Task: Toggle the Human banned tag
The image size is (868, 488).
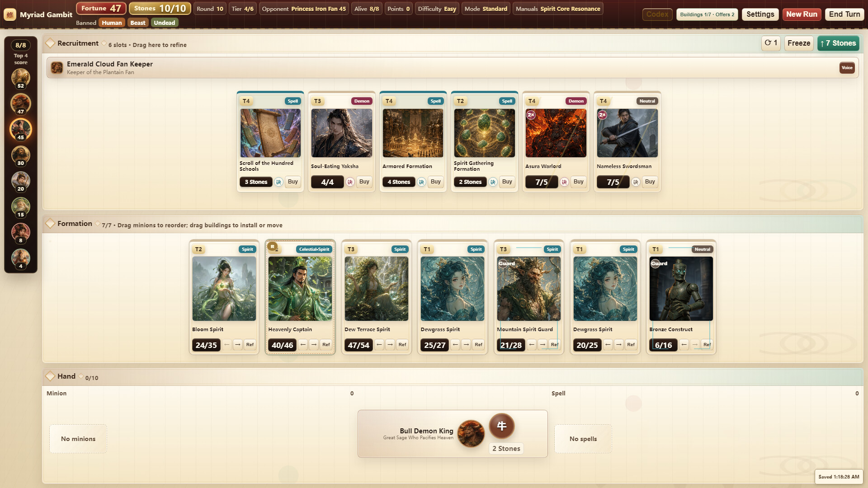Action: (112, 23)
